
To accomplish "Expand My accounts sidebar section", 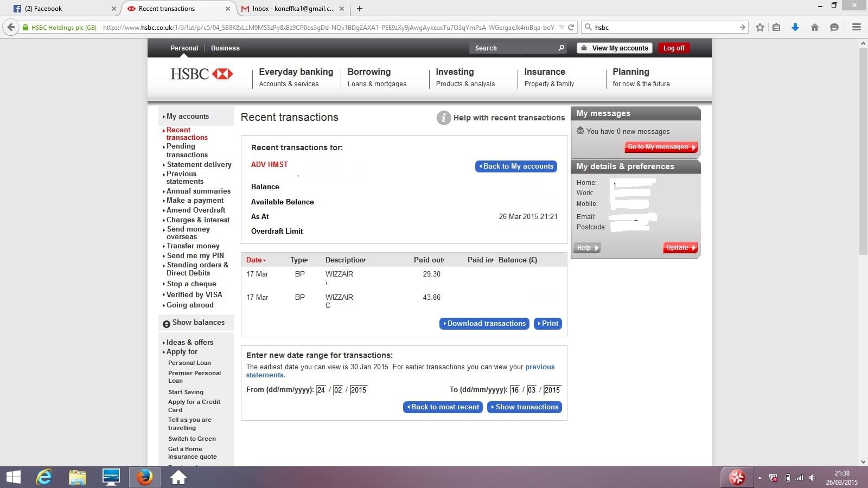I will tap(186, 117).
